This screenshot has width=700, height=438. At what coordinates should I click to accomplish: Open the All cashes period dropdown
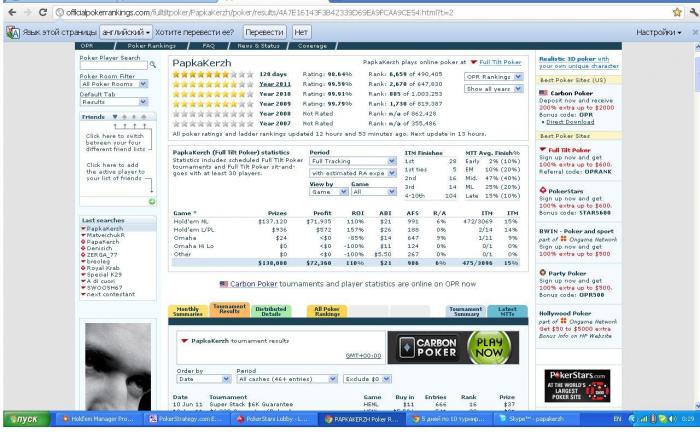coord(287,379)
